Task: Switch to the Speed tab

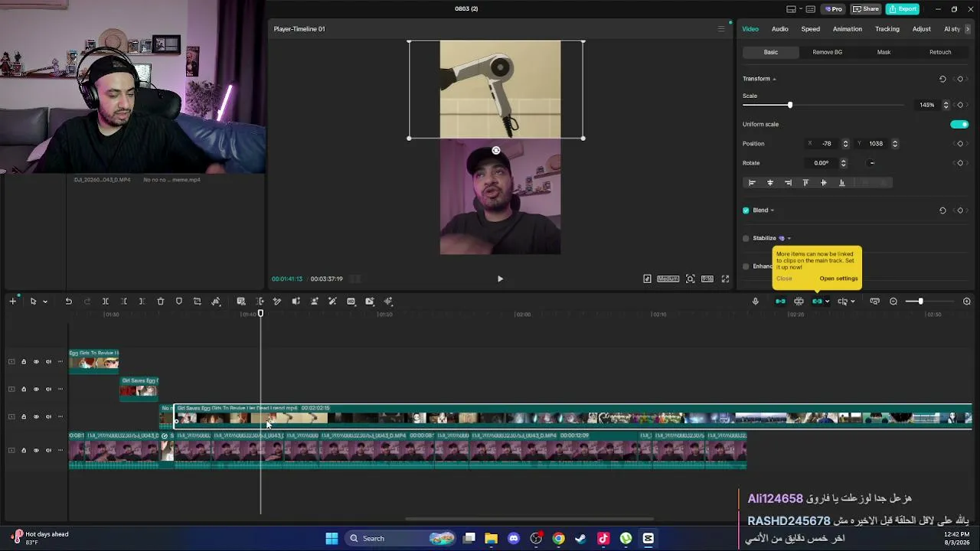Action: pos(810,29)
